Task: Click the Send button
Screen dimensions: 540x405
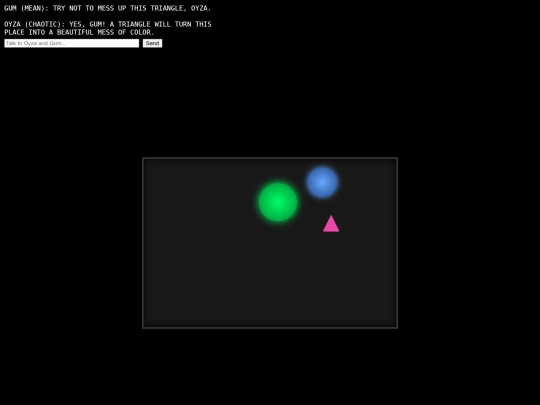Action: click(152, 43)
